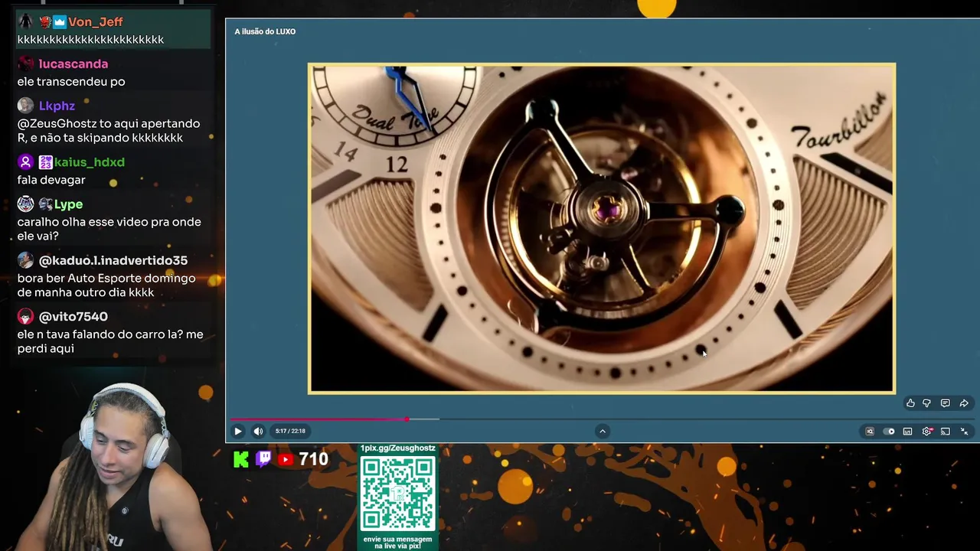Click username Von_Jeff in chat

[x=95, y=21]
